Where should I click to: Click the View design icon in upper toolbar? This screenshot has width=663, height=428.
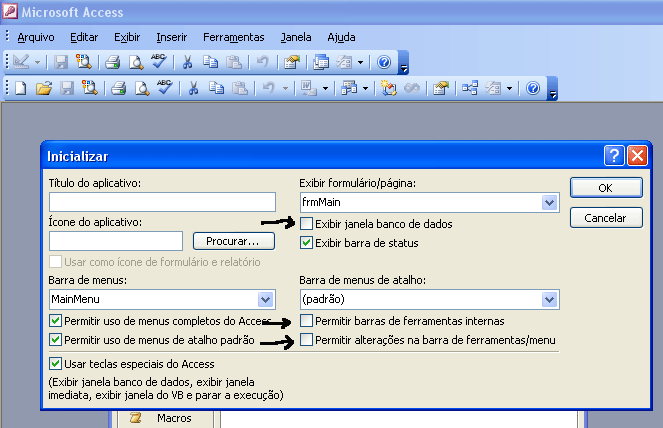(20, 62)
